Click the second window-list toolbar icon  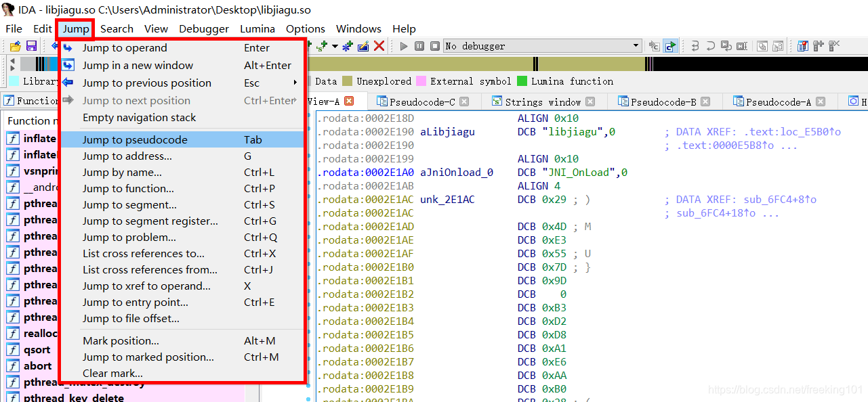[x=779, y=46]
